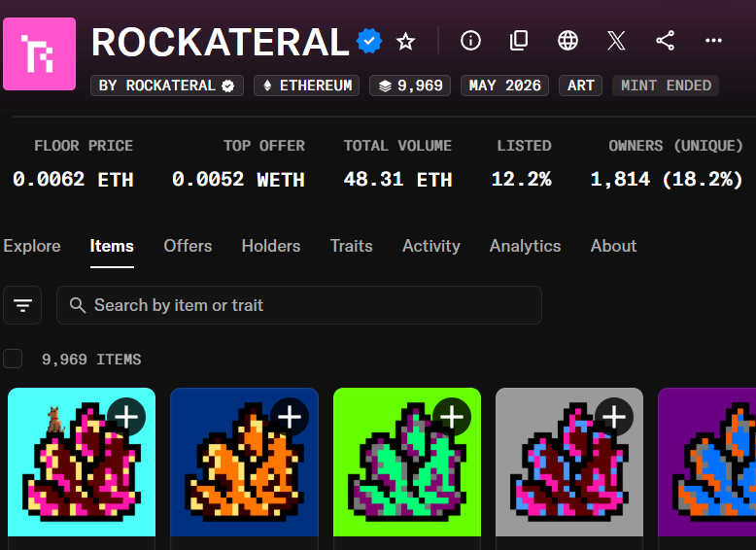Image resolution: width=756 pixels, height=550 pixels.
Task: Copy the contract address with the copy icon
Action: click(519, 41)
